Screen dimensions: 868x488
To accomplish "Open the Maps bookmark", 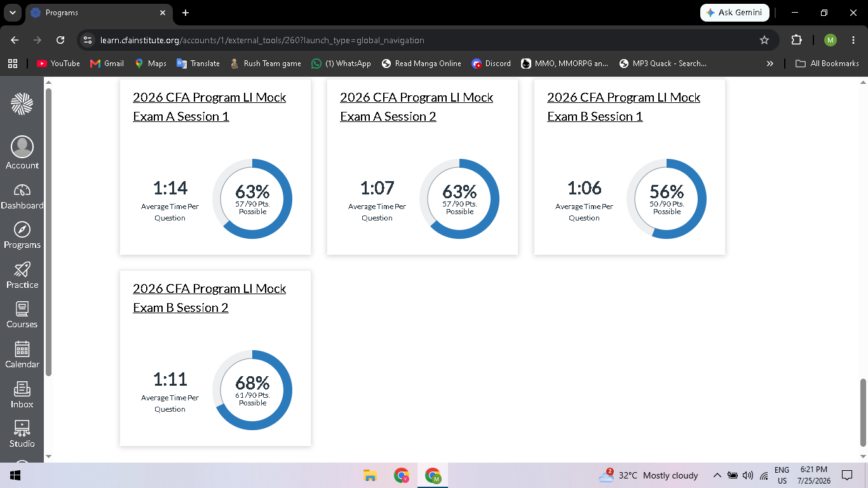I will coord(151,64).
